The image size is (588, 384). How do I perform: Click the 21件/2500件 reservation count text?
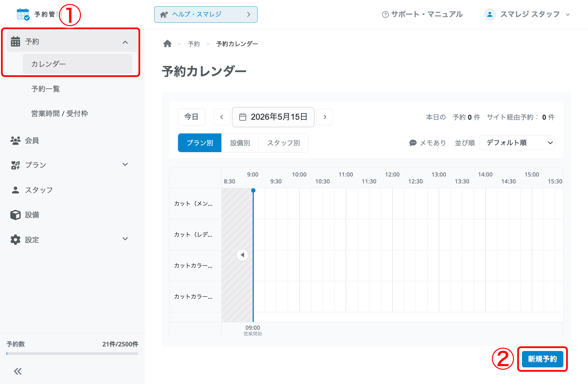pos(120,344)
